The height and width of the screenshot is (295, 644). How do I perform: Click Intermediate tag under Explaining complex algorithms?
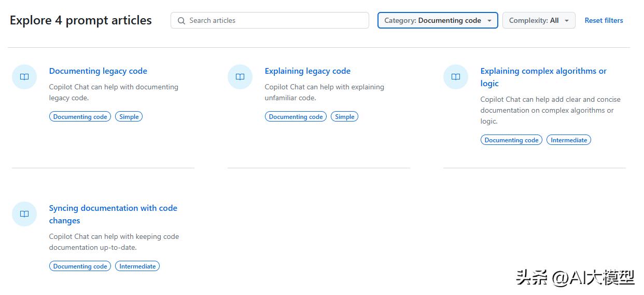pos(569,140)
